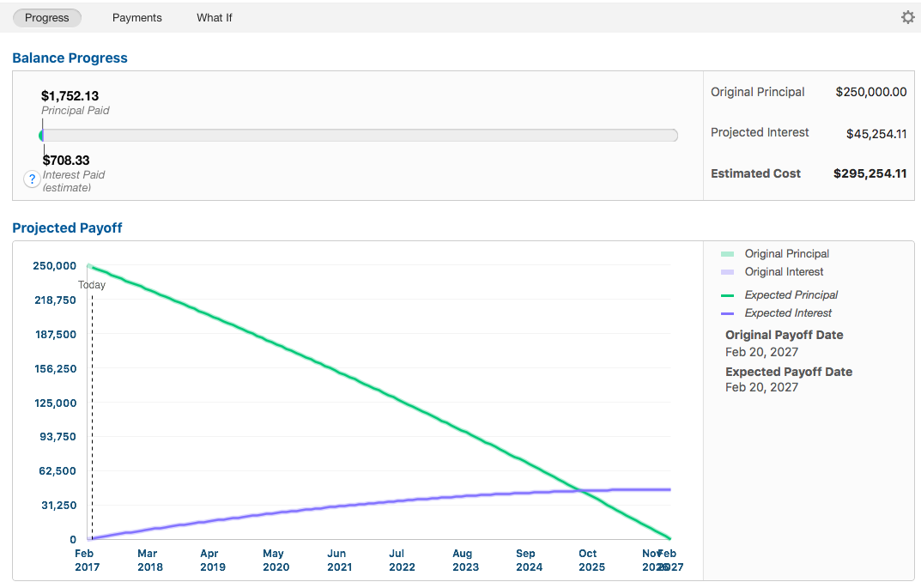Click the Projected Payoff heading
The image size is (921, 588).
pyautogui.click(x=67, y=228)
